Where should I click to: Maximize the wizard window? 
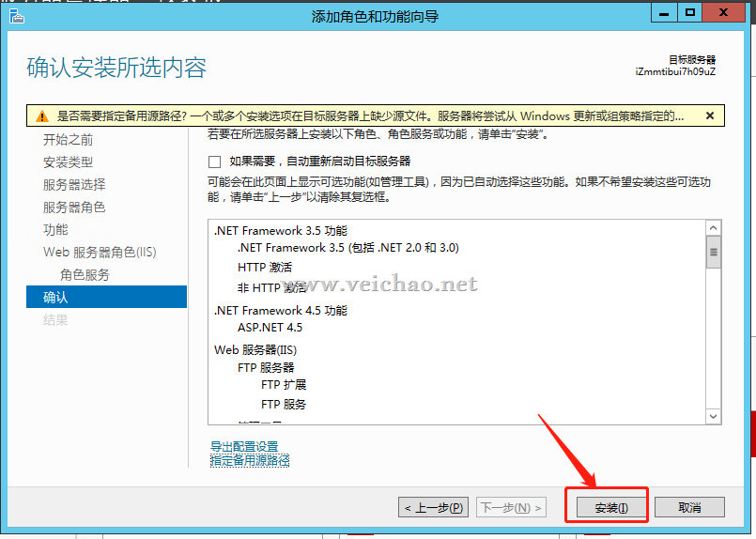(690, 13)
